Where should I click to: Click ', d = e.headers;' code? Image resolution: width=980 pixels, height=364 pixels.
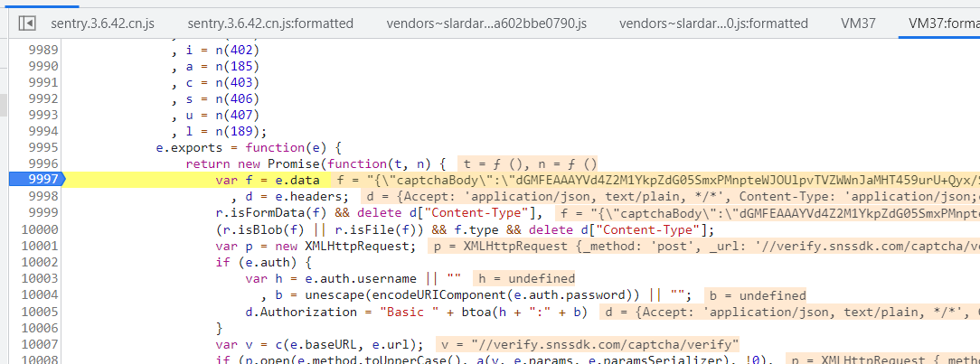(x=290, y=197)
